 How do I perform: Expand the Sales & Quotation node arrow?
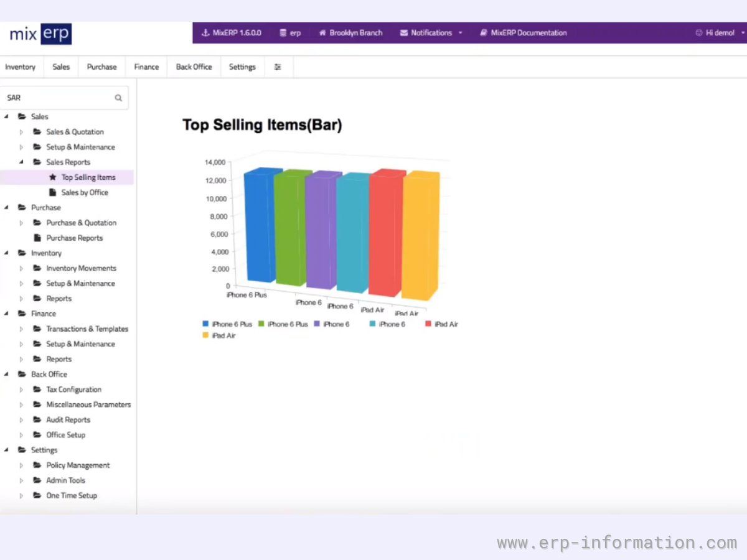[21, 132]
